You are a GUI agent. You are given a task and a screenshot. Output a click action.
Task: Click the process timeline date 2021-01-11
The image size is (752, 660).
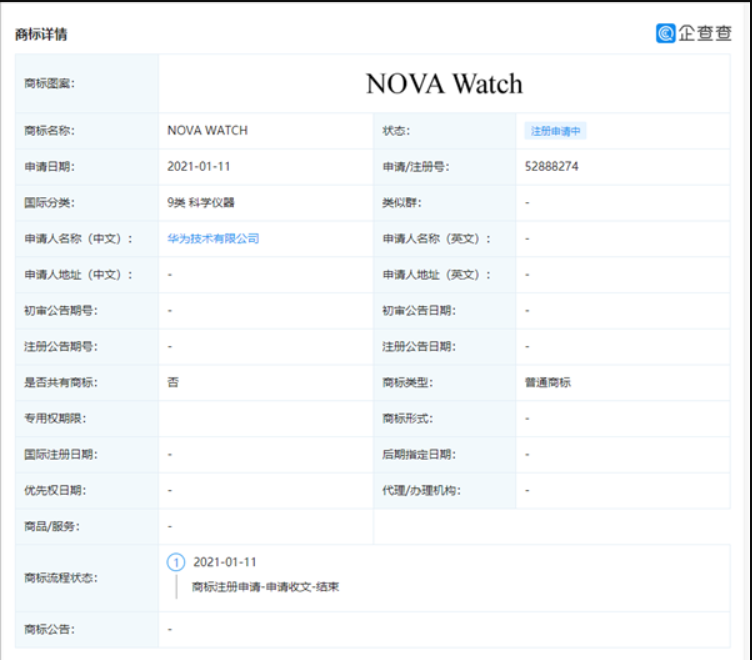click(x=225, y=562)
